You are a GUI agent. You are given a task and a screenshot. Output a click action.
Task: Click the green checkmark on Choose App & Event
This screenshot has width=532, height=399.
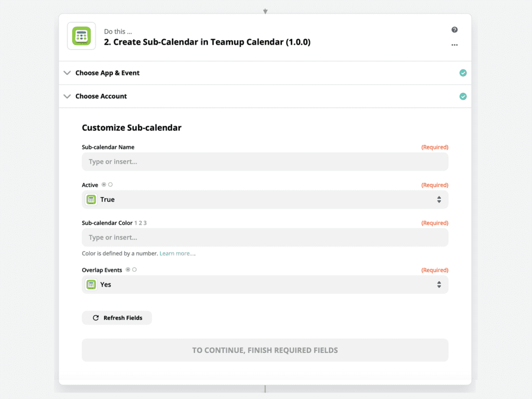click(x=463, y=72)
